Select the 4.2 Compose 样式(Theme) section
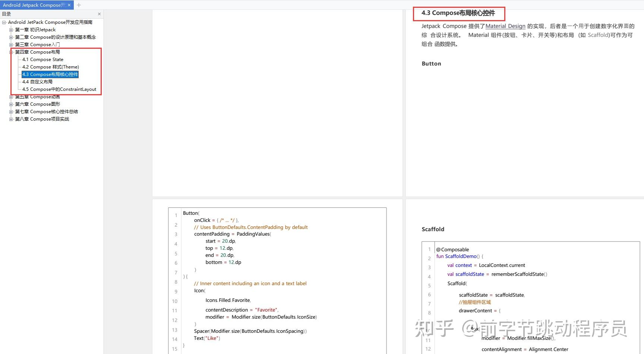Viewport: 644px width, 354px height. pyautogui.click(x=50, y=67)
